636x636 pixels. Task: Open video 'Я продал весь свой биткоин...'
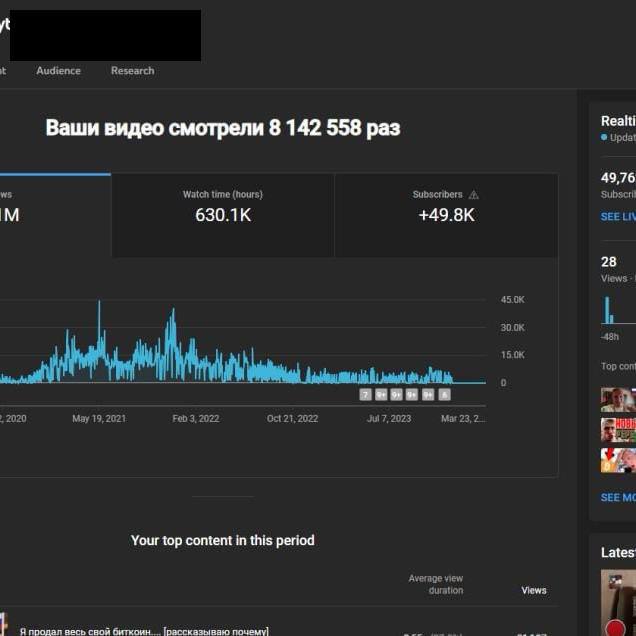[x=144, y=631]
